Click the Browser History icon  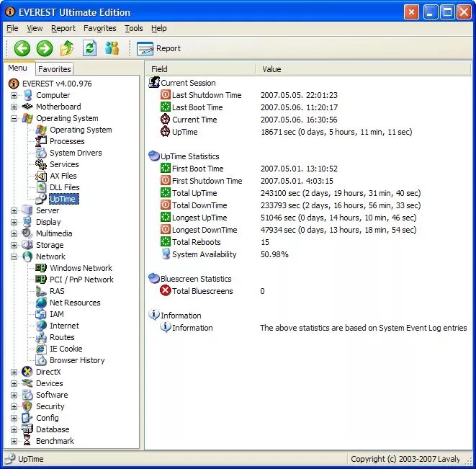tap(41, 360)
